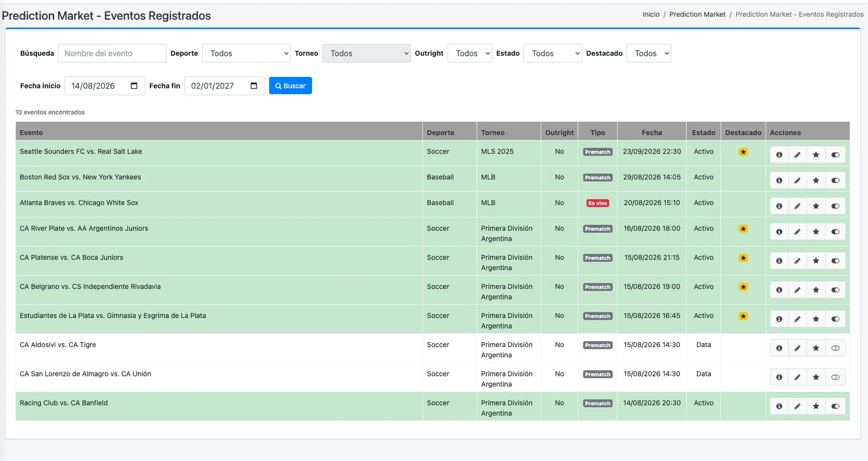Edit the CA San Lorenzo de Almagro event
This screenshot has width=868, height=461.
[x=797, y=377]
